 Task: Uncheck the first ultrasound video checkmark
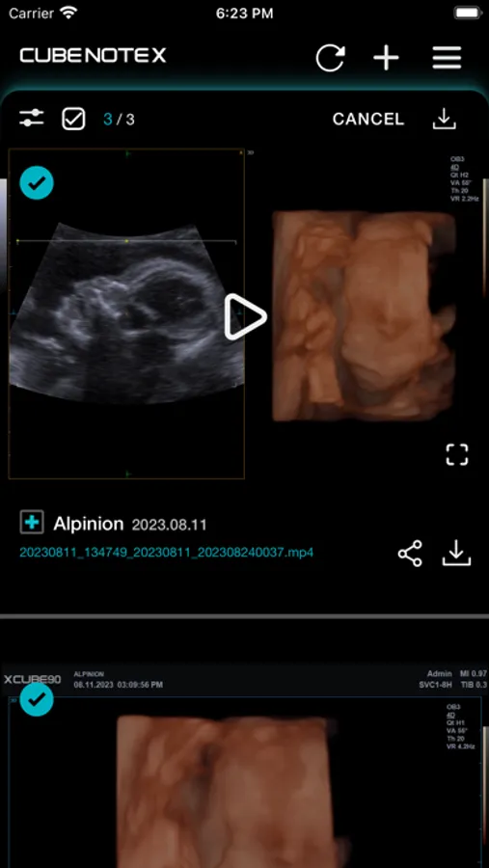point(37,182)
